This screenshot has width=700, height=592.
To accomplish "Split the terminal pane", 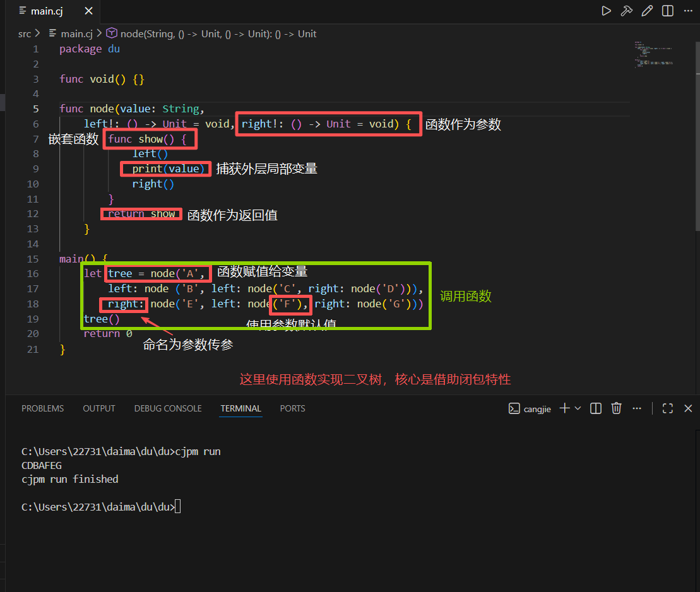I will pyautogui.click(x=595, y=408).
